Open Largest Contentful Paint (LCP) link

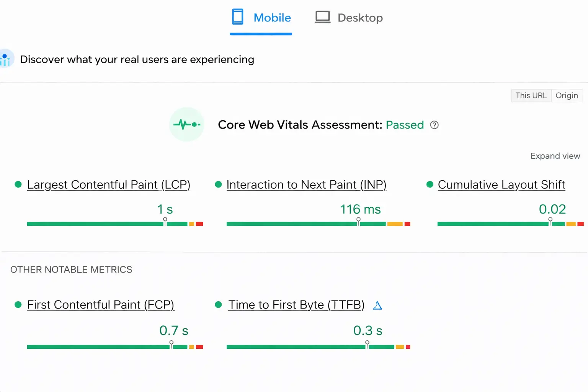click(x=108, y=185)
